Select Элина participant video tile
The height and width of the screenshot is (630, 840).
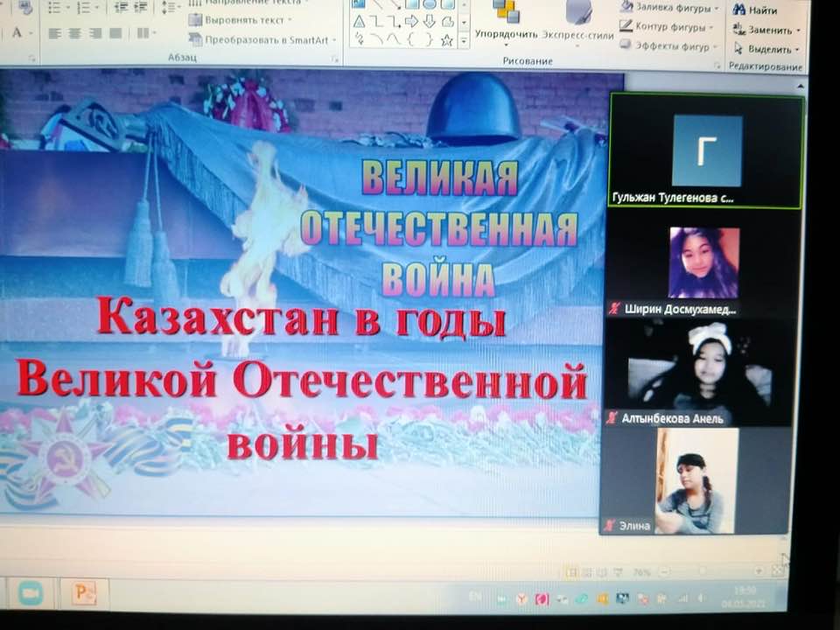point(695,481)
